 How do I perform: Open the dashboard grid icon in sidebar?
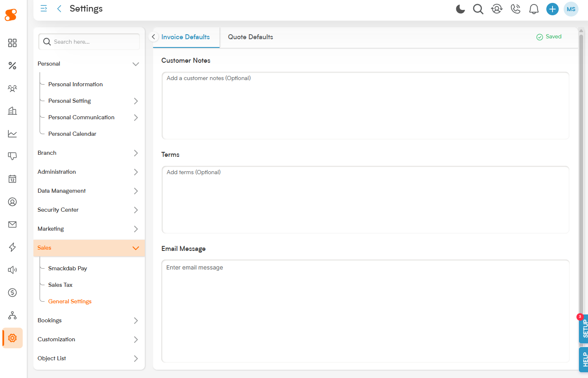pos(12,43)
